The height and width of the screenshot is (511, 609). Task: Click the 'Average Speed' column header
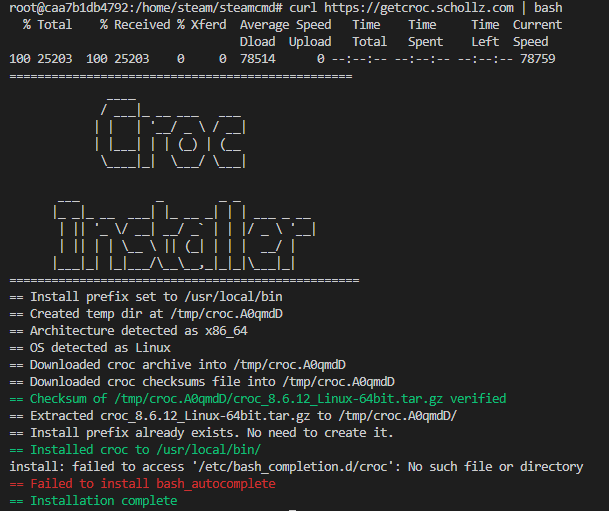click(285, 25)
